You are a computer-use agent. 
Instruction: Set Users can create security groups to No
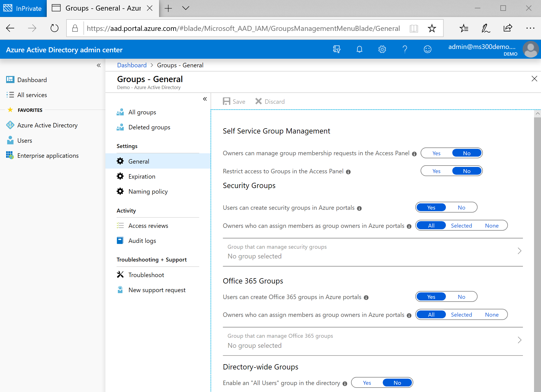461,207
